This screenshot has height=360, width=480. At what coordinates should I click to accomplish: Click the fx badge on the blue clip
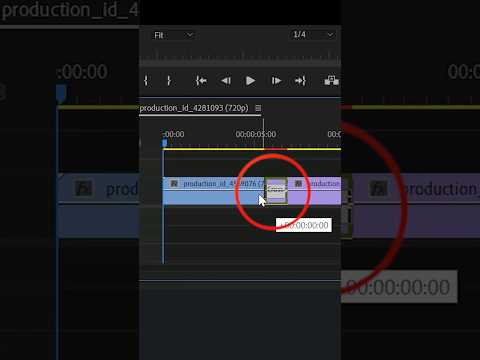[x=174, y=184]
